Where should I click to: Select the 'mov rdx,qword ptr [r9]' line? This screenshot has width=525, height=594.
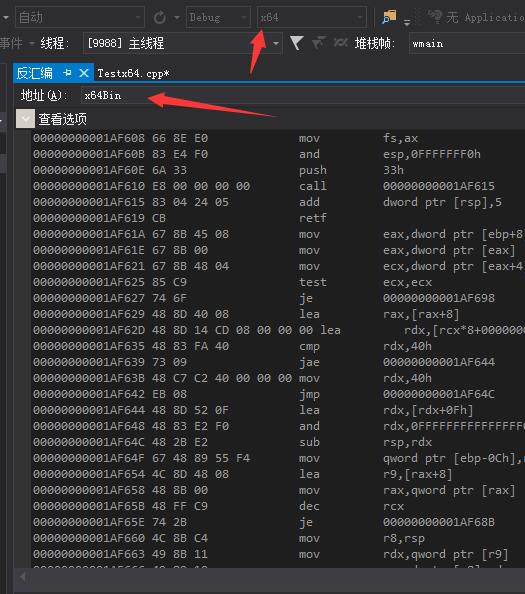coord(278,554)
